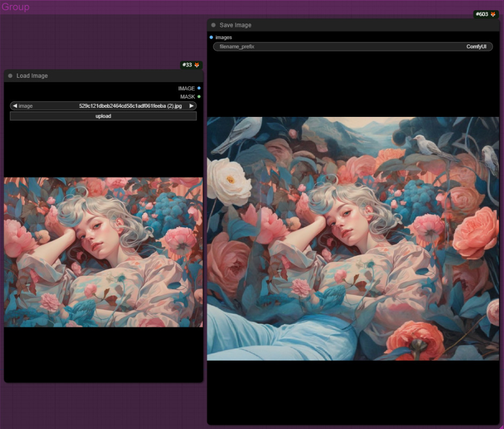Edit the filename_prefix field
This screenshot has height=429, width=504.
tap(353, 47)
